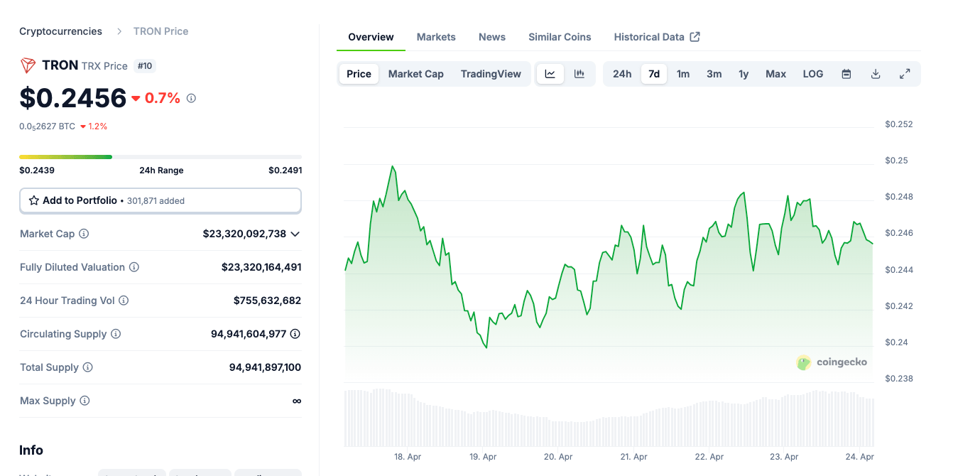Go back via Cryptocurrencies breadcrumb link
The width and height of the screenshot is (980, 476).
(x=60, y=31)
